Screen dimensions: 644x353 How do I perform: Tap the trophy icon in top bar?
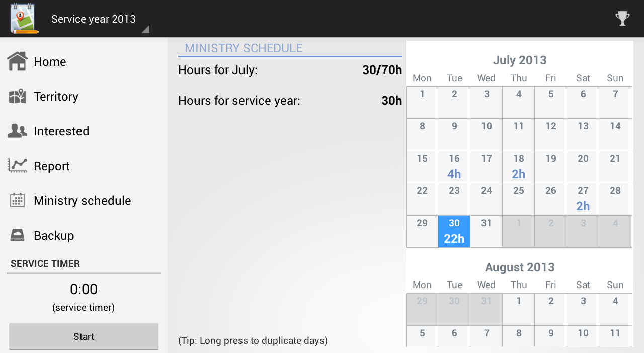coord(623,19)
